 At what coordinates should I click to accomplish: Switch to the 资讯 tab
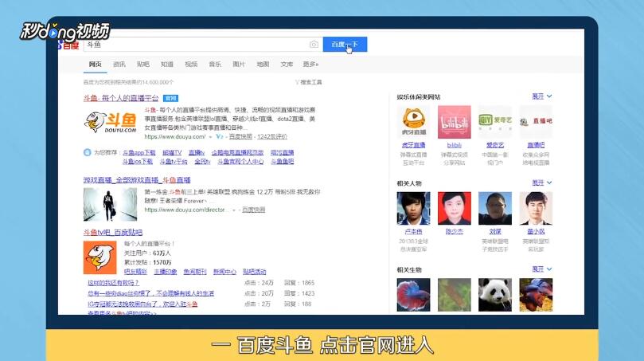pos(119,64)
